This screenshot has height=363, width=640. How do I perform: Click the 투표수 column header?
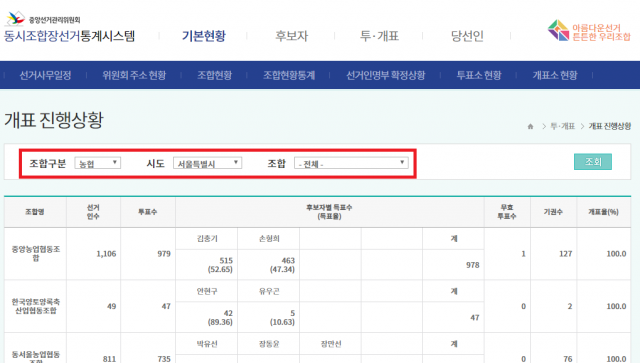147,212
